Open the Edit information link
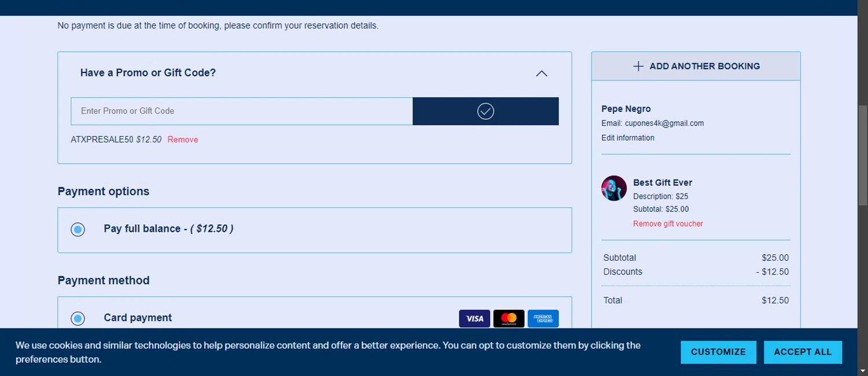 pyautogui.click(x=628, y=138)
